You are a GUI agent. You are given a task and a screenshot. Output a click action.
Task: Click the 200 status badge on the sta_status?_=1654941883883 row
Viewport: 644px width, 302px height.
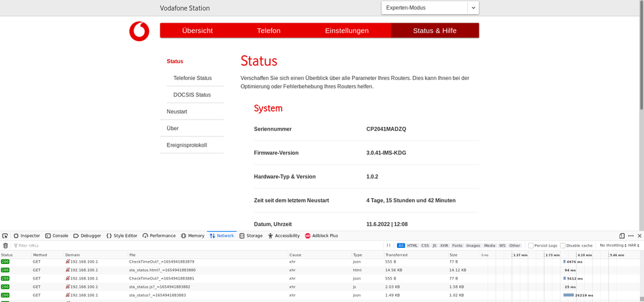coord(5,295)
